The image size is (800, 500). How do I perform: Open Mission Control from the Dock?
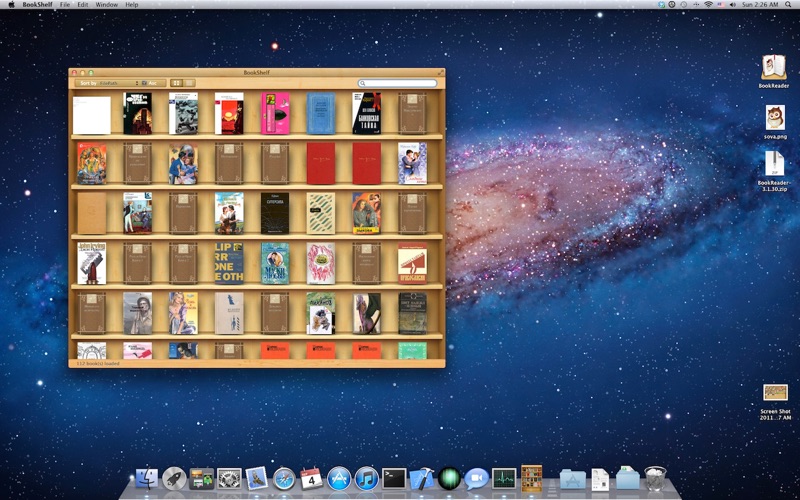(202, 479)
